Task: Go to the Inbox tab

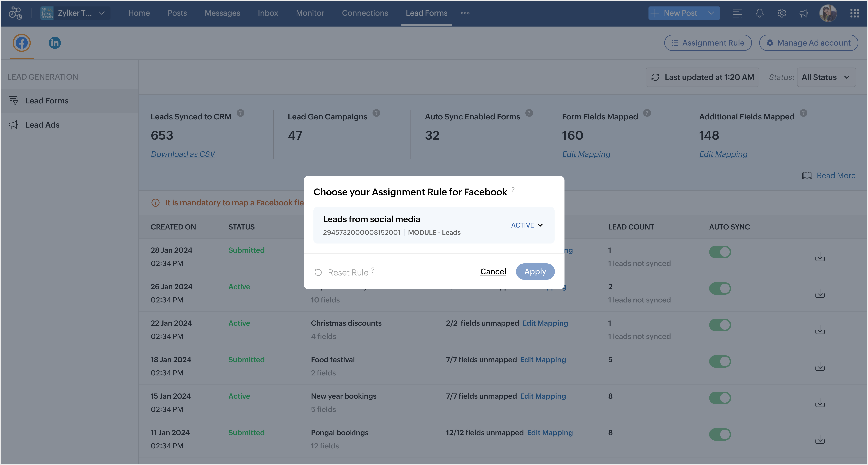Action: pyautogui.click(x=268, y=13)
